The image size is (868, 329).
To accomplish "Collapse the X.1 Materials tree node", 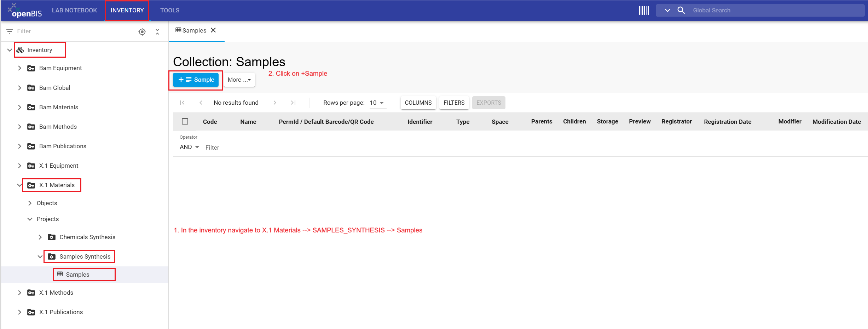I will pos(20,185).
